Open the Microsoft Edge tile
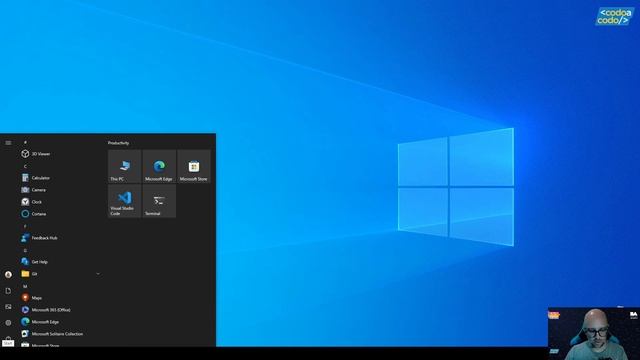 coord(159,166)
